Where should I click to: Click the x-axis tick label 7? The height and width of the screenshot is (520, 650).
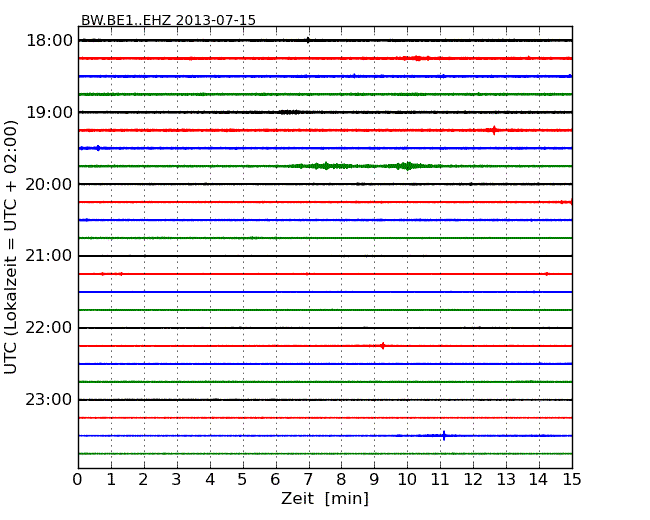(308, 480)
